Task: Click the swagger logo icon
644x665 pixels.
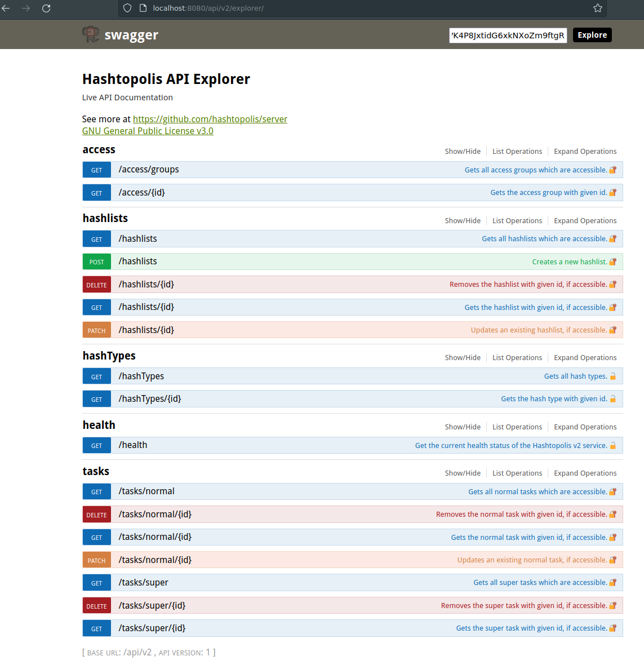Action: click(90, 34)
